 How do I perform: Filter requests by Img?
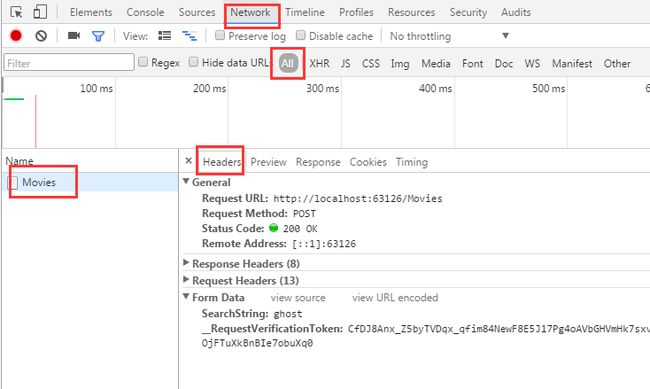click(400, 63)
